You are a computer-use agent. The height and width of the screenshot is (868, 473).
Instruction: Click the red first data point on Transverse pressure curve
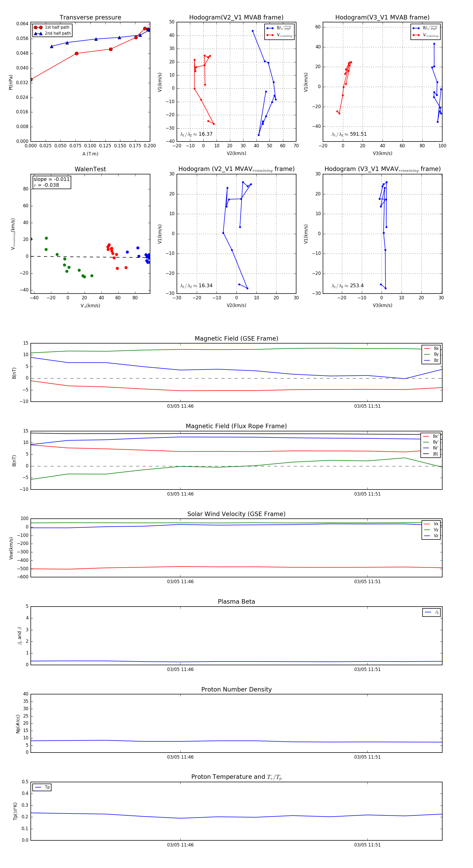tap(31, 79)
